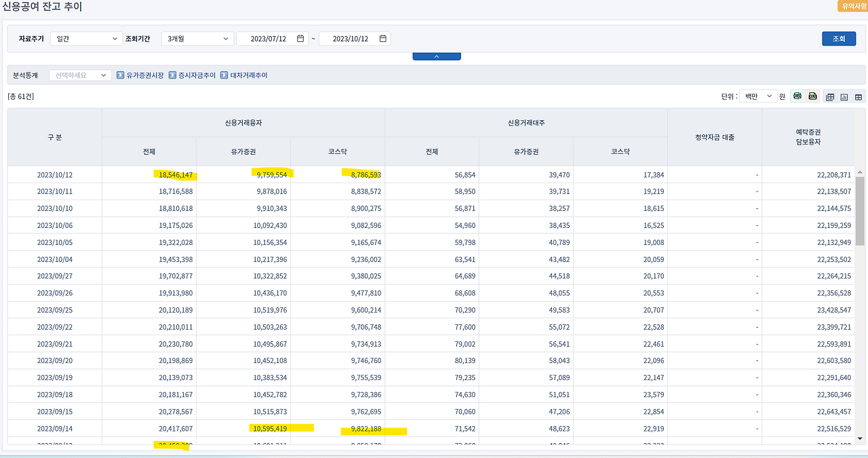Open the 조회기간 dropdown showing 3개월
The width and height of the screenshot is (868, 458).
click(197, 39)
